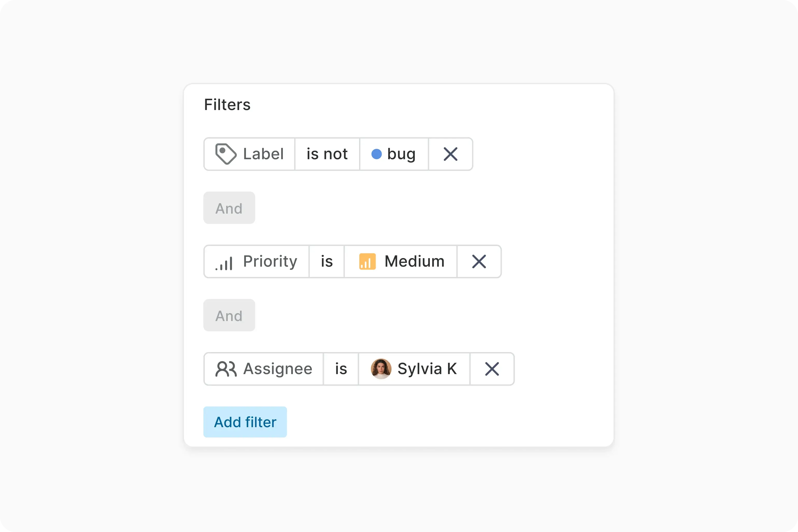Viewport: 798px width, 532px height.
Task: Open the Assignee operator 'is' selector
Action: point(341,369)
